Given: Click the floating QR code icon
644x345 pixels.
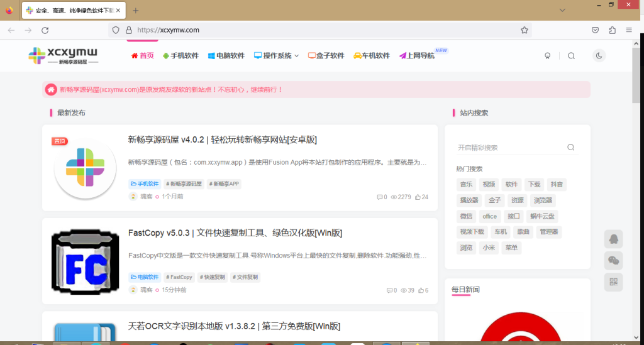Looking at the screenshot, I should coord(614,282).
